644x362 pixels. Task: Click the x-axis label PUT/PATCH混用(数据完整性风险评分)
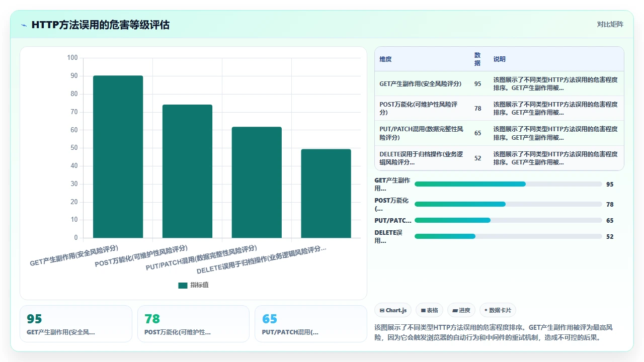click(x=201, y=258)
